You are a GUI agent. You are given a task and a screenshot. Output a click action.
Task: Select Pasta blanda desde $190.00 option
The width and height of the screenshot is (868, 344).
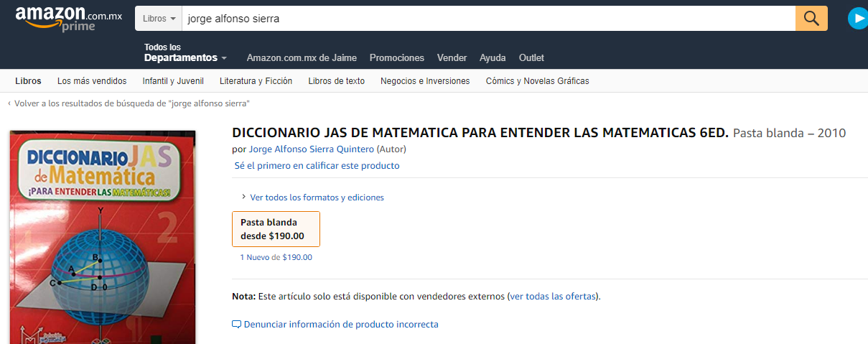[276, 229]
